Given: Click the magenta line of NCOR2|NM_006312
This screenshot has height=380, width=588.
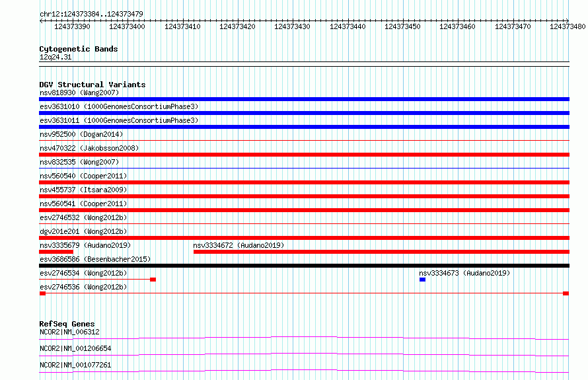Looking at the screenshot, I should (x=304, y=338).
